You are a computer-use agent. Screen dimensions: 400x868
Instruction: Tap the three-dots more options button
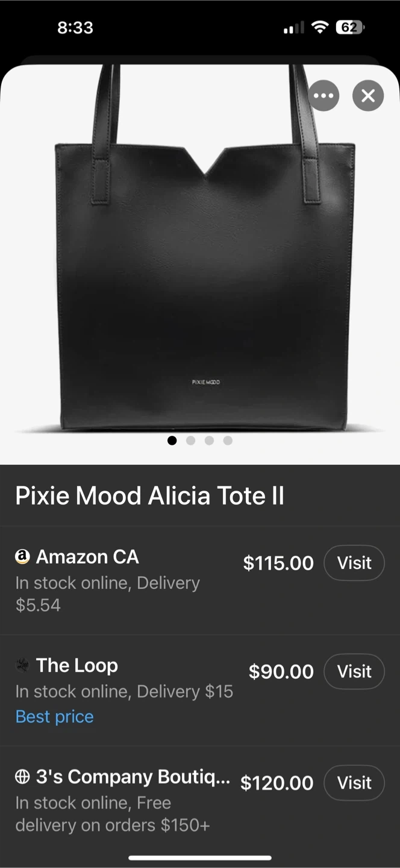click(x=323, y=96)
